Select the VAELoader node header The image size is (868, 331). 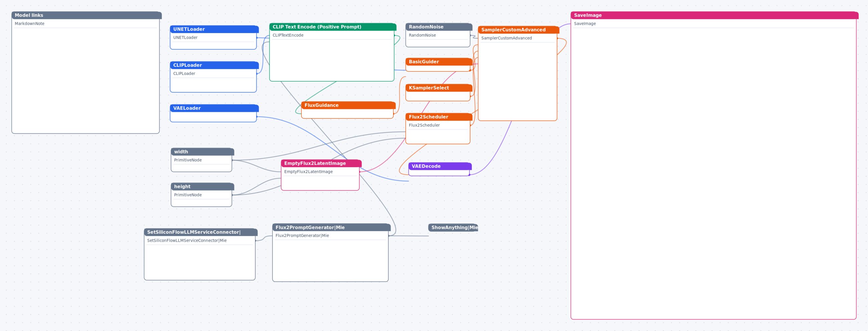(x=214, y=108)
